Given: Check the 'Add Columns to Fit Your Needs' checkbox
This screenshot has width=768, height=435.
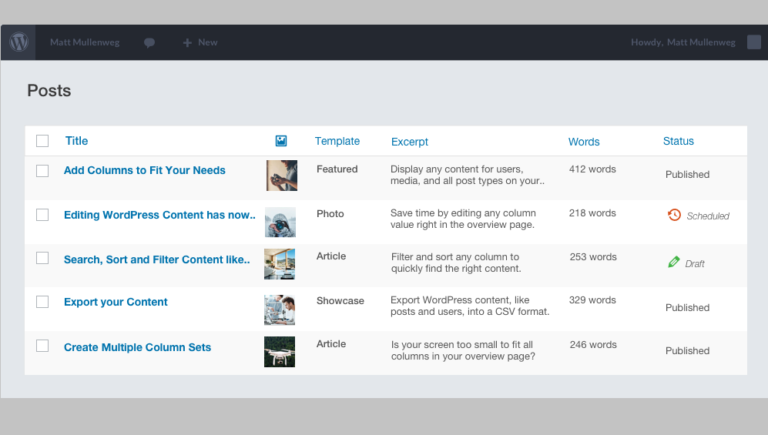Looking at the screenshot, I should (x=42, y=171).
